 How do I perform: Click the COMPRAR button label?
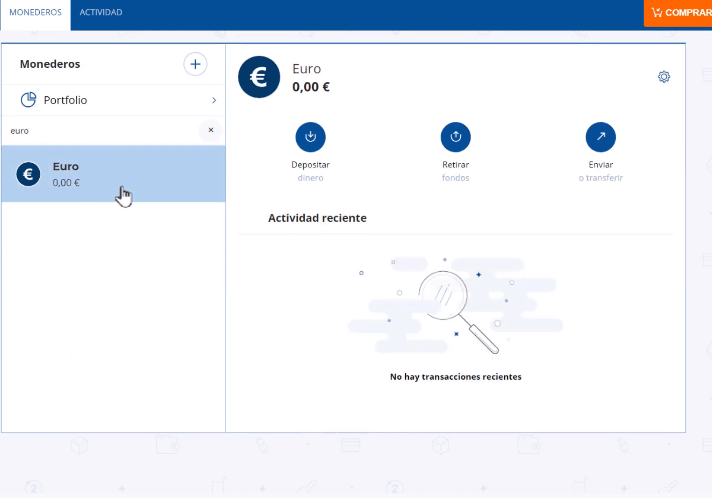pos(687,13)
